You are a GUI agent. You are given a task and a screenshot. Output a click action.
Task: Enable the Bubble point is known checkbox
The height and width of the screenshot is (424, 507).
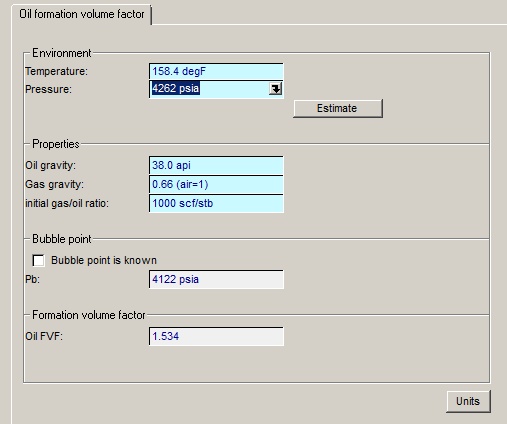pyautogui.click(x=38, y=260)
